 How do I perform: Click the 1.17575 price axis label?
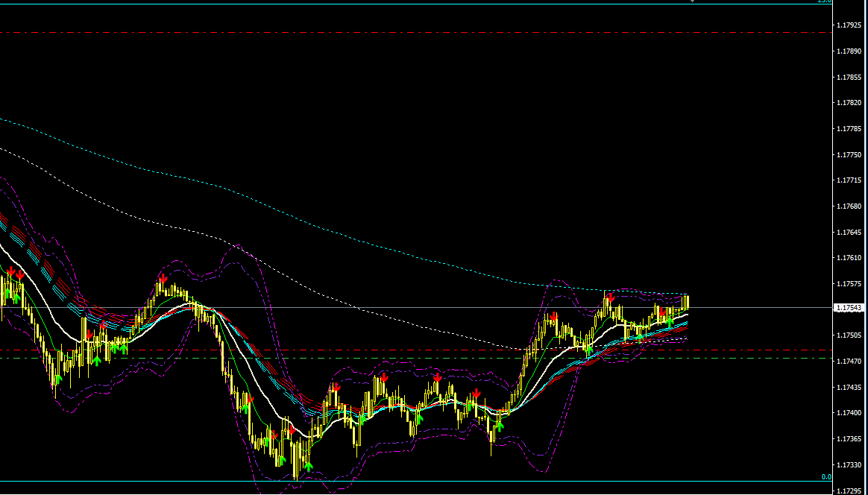pos(849,283)
